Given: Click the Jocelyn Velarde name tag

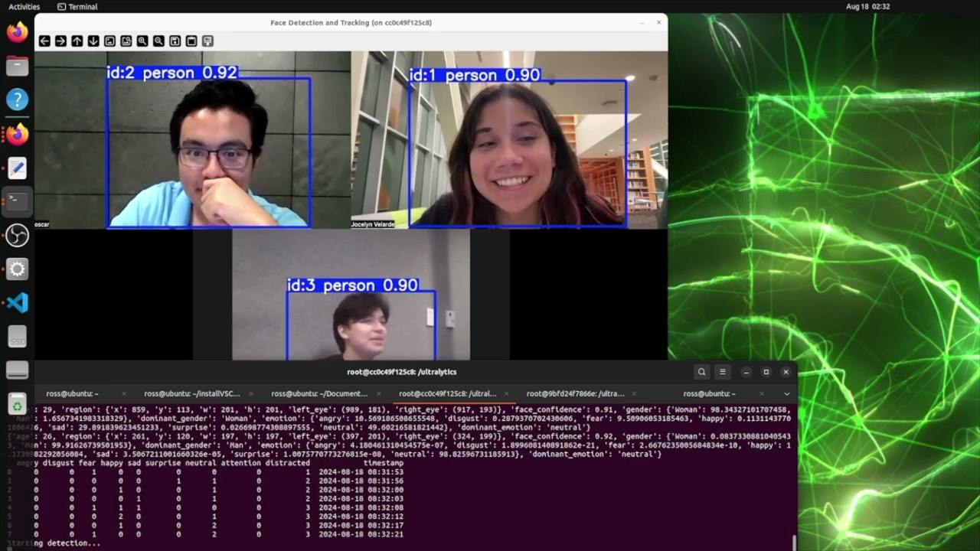Looking at the screenshot, I should pos(373,225).
